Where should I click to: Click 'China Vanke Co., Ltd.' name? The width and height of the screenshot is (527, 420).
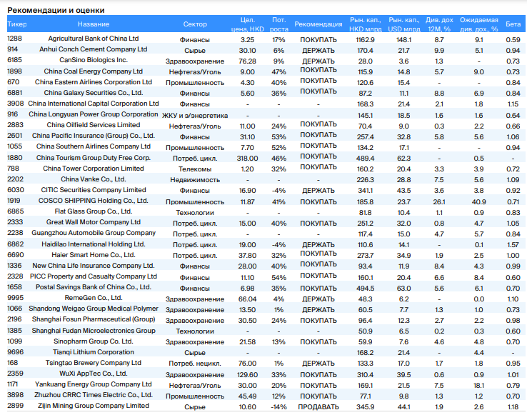coord(94,179)
